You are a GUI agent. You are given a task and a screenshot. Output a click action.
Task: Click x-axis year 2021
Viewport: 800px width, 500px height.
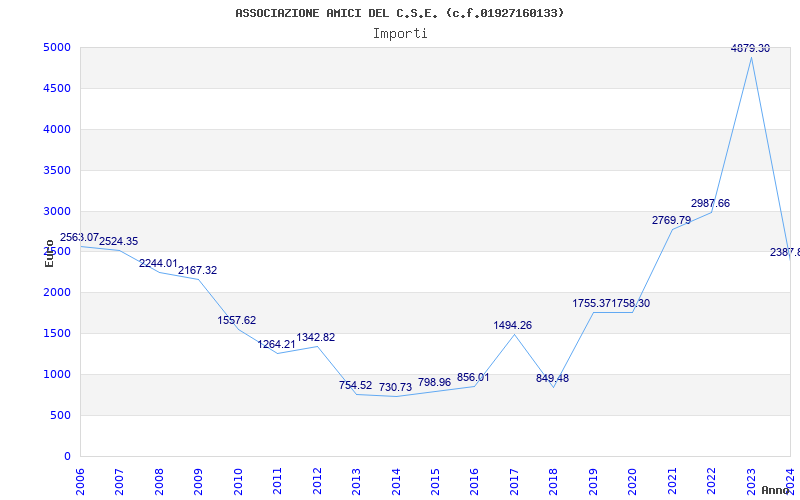click(x=672, y=482)
